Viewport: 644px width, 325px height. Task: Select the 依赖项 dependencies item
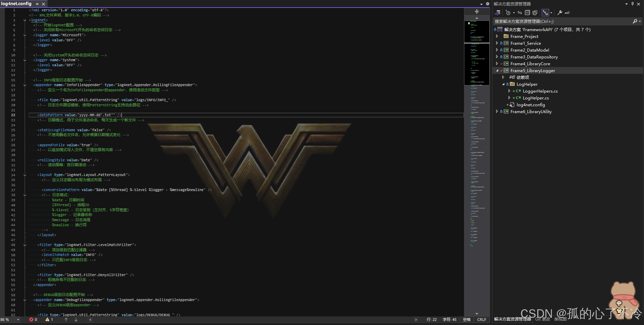[x=523, y=78]
